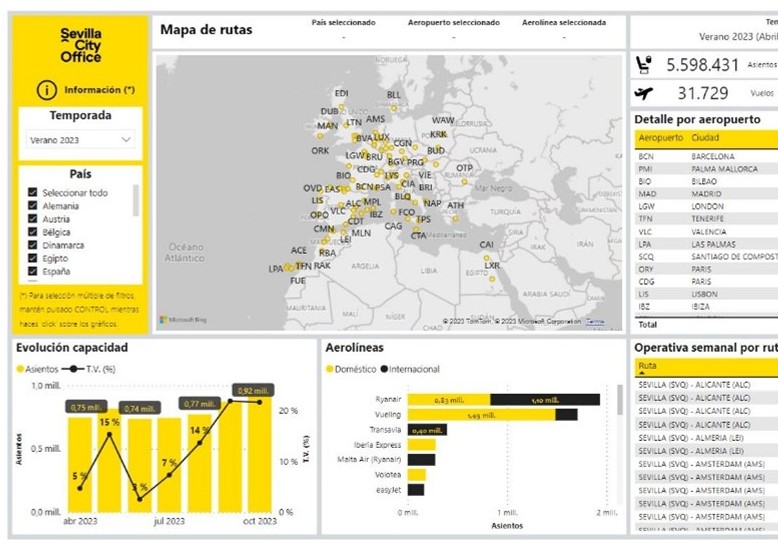The image size is (778, 554).
Task: Click the Sevilla City Office logo
Action: [81, 46]
